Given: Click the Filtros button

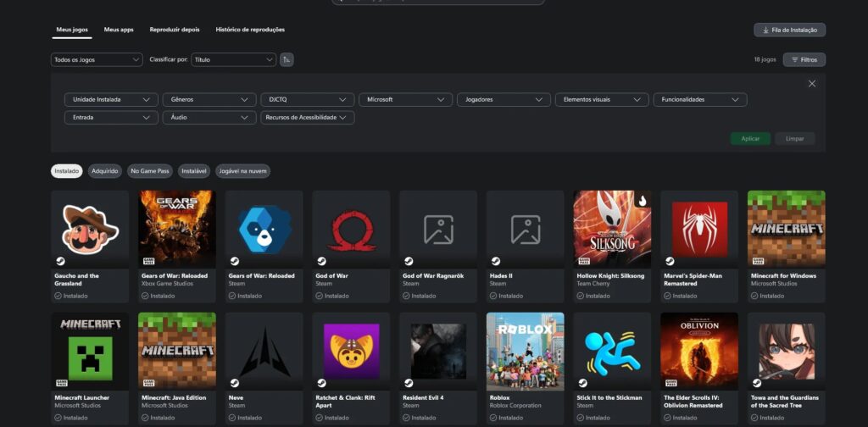Looking at the screenshot, I should (x=804, y=60).
